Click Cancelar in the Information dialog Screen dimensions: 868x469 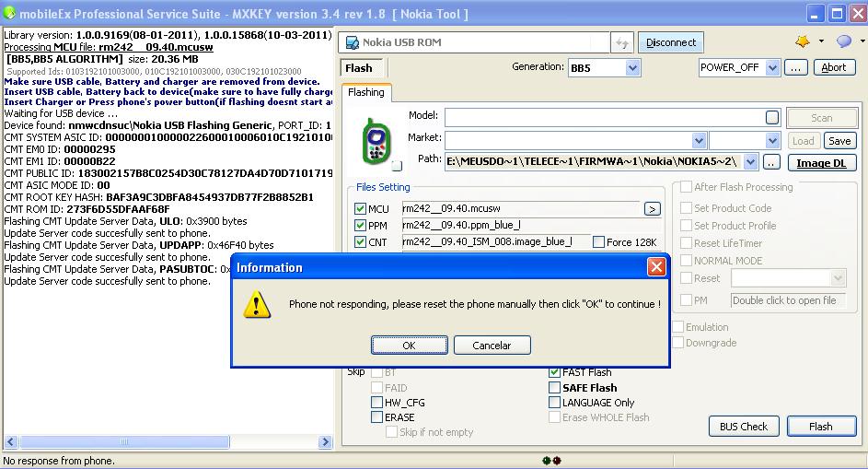coord(492,346)
